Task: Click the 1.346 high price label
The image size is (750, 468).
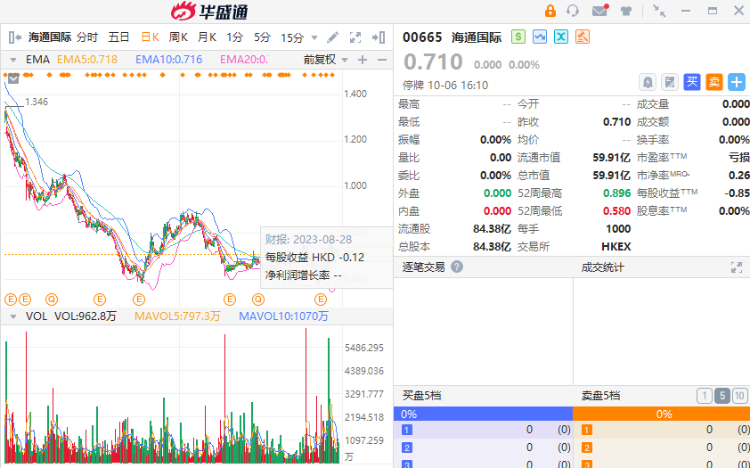Action: click(x=36, y=101)
